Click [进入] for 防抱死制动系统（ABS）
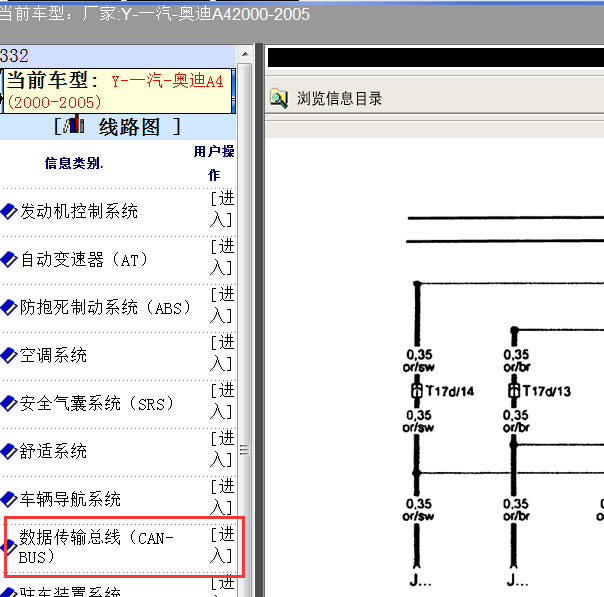604x597 pixels. click(222, 305)
